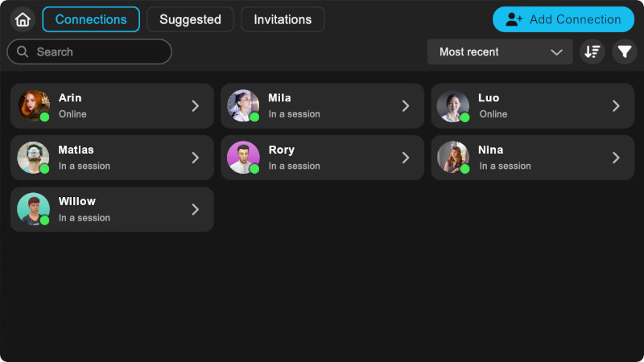Expand Luo's connection chevron
Image resolution: width=644 pixels, height=362 pixels.
[x=616, y=106]
